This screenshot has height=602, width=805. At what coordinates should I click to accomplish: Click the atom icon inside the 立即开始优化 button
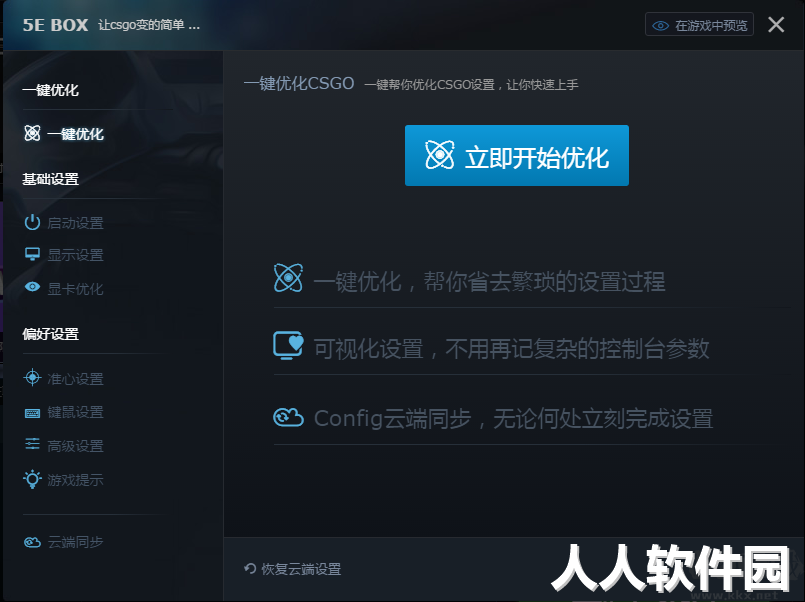click(x=440, y=155)
